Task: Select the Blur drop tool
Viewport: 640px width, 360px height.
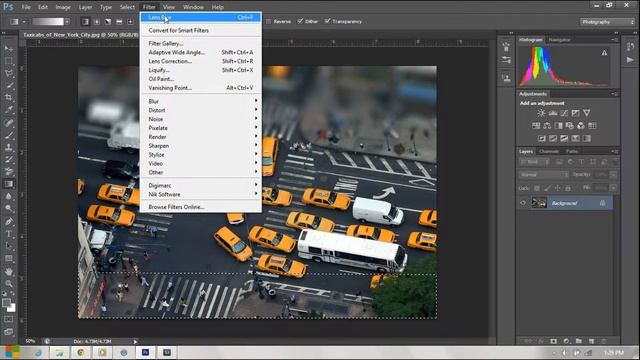Action: tap(9, 196)
